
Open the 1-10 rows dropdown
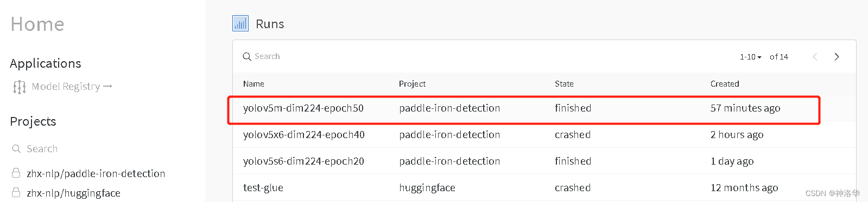point(751,57)
